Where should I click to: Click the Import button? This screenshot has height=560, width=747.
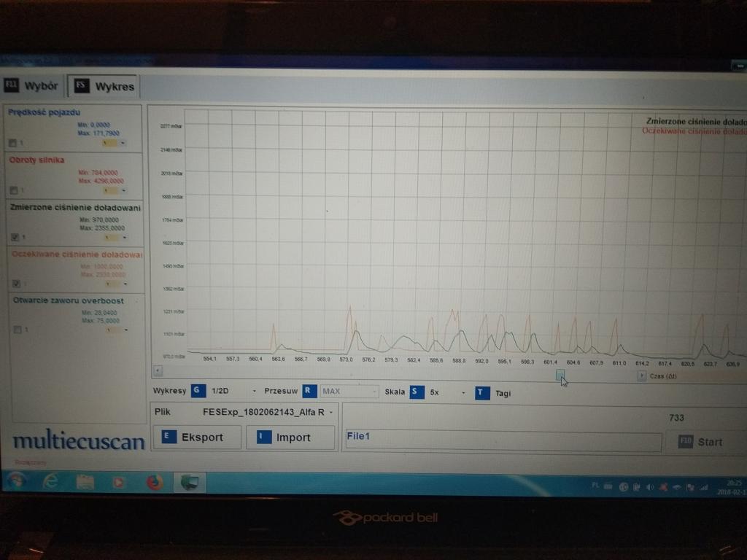pos(290,437)
